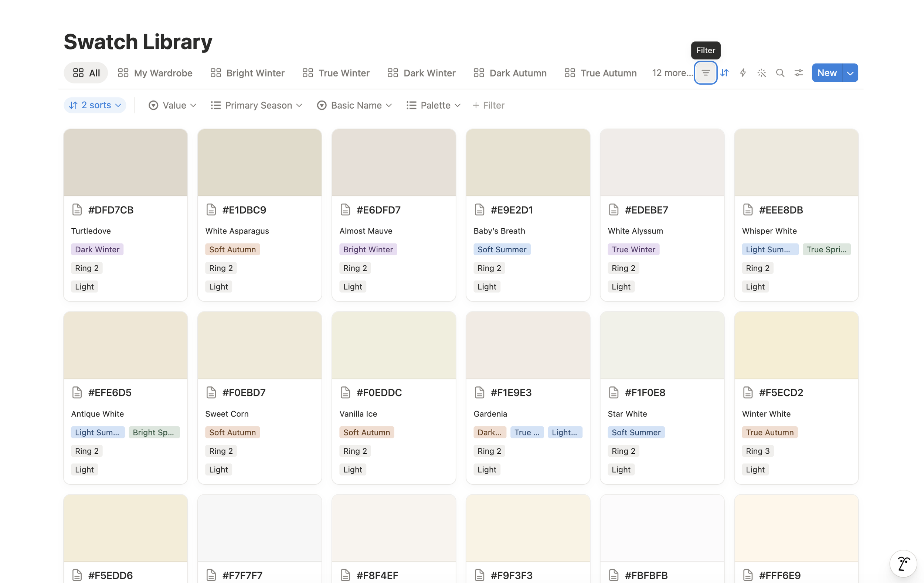Click the True Winter tag on White Alyssum card
Image resolution: width=924 pixels, height=583 pixels.
pyautogui.click(x=633, y=249)
